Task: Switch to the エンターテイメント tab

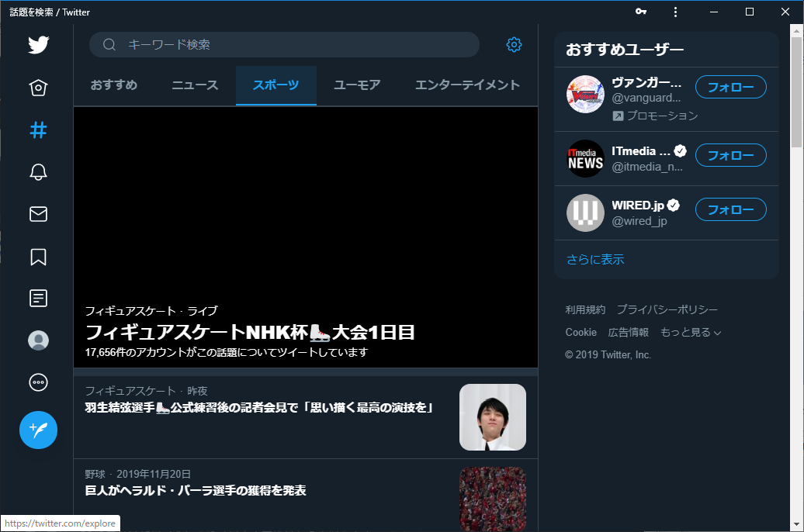Action: (468, 85)
